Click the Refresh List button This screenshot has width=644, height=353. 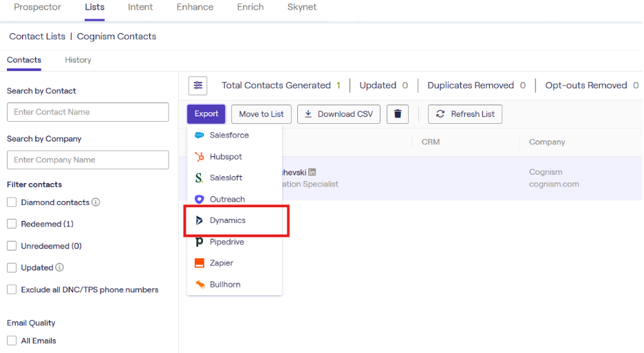tap(465, 114)
